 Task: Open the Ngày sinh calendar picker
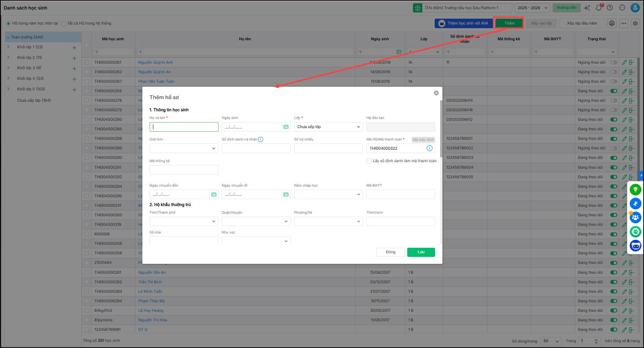tap(286, 127)
